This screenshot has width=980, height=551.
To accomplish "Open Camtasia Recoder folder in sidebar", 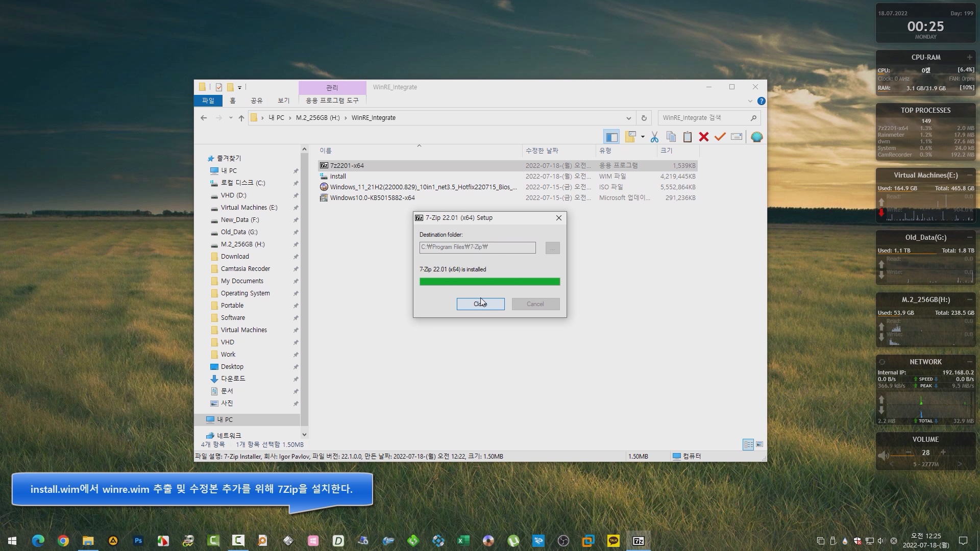I will click(245, 269).
